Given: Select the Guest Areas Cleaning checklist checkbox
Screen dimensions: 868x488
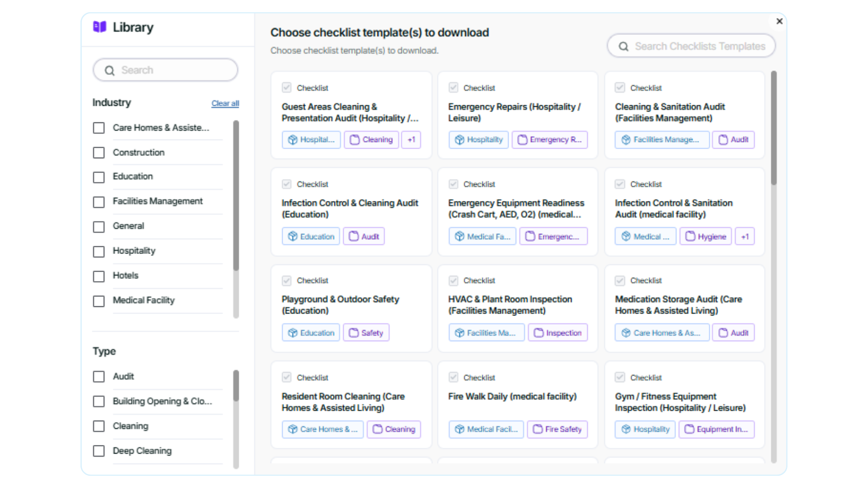Looking at the screenshot, I should tap(287, 87).
